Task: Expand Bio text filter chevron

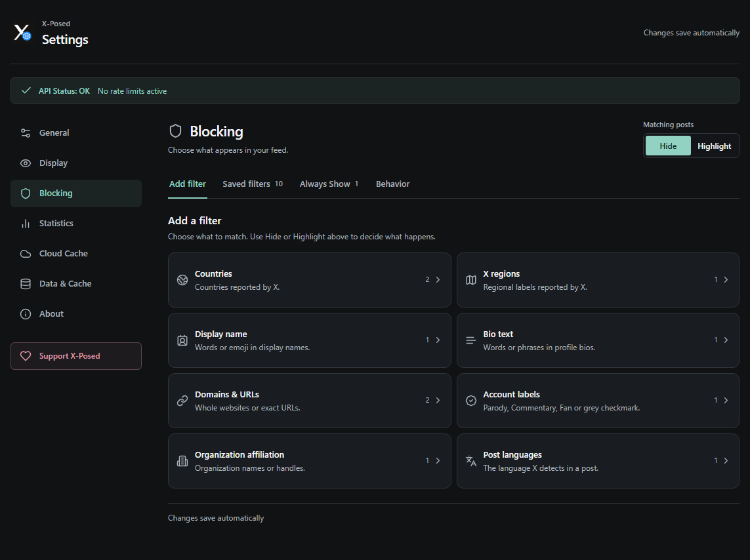Action: (726, 340)
